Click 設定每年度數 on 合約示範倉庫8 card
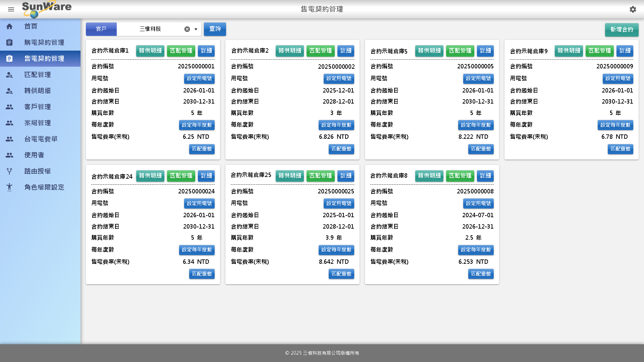 click(476, 250)
